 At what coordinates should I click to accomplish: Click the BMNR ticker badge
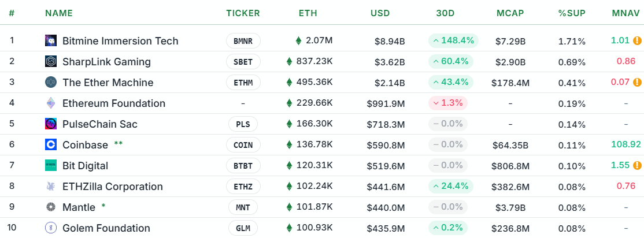pyautogui.click(x=243, y=41)
